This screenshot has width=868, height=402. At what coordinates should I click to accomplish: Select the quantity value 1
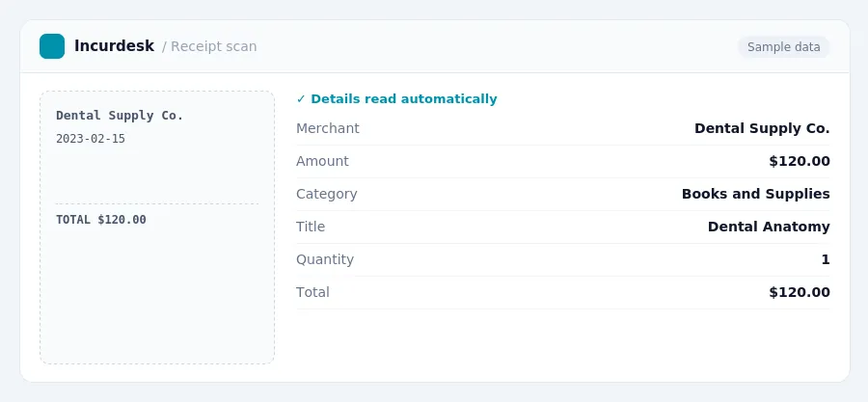[826, 259]
